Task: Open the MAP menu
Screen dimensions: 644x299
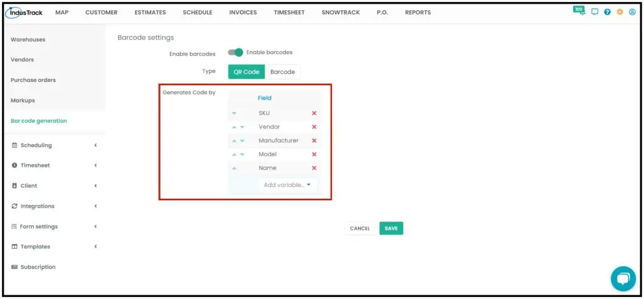Action: pyautogui.click(x=62, y=13)
